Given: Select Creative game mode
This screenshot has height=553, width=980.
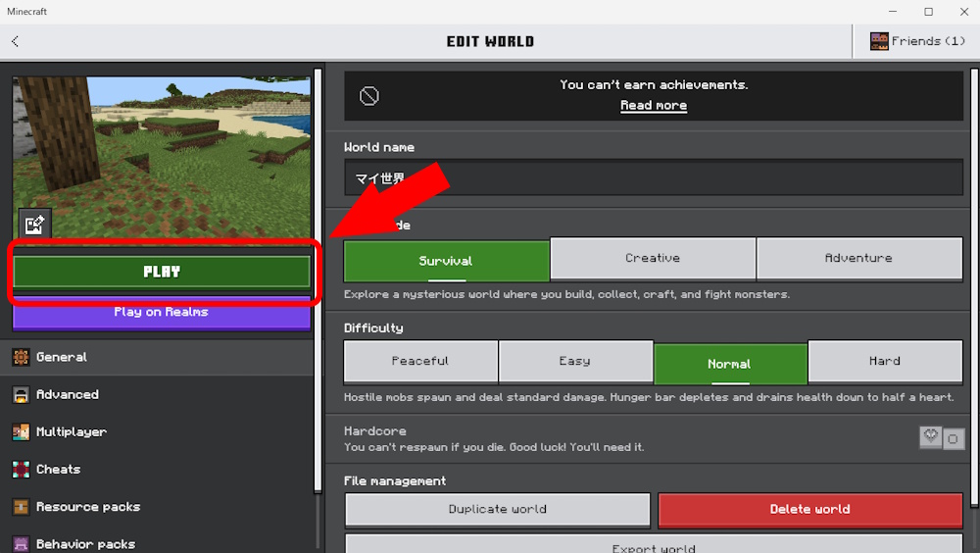Looking at the screenshot, I should [653, 258].
